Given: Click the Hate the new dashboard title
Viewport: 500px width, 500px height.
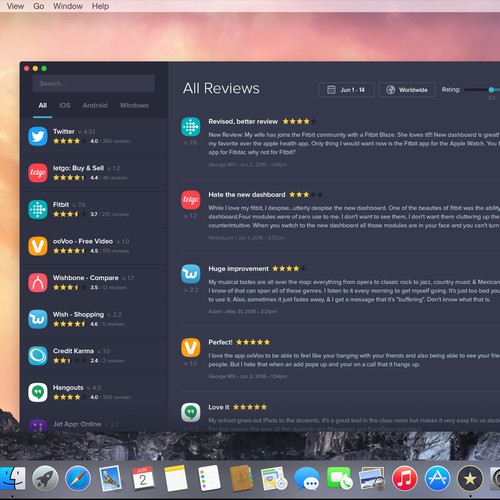Looking at the screenshot, I should coord(247,194).
